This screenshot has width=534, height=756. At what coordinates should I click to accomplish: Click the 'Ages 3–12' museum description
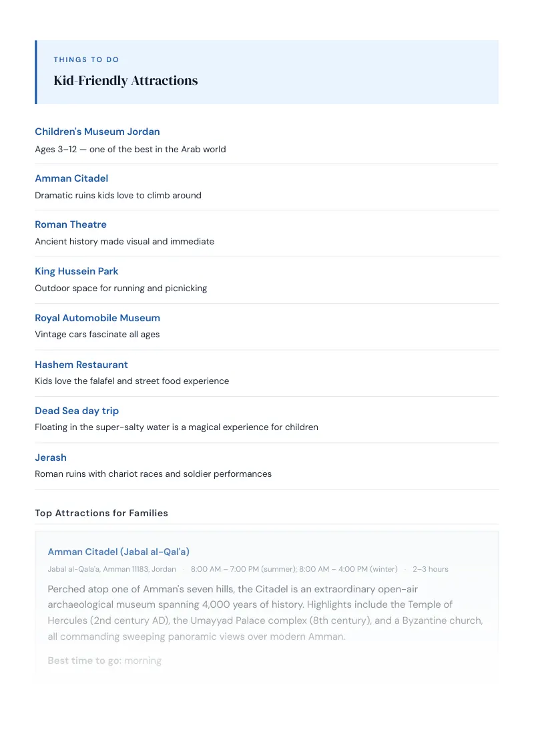coord(130,150)
